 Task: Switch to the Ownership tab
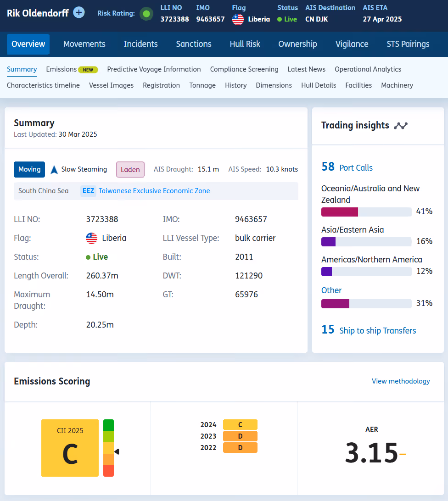pos(298,44)
